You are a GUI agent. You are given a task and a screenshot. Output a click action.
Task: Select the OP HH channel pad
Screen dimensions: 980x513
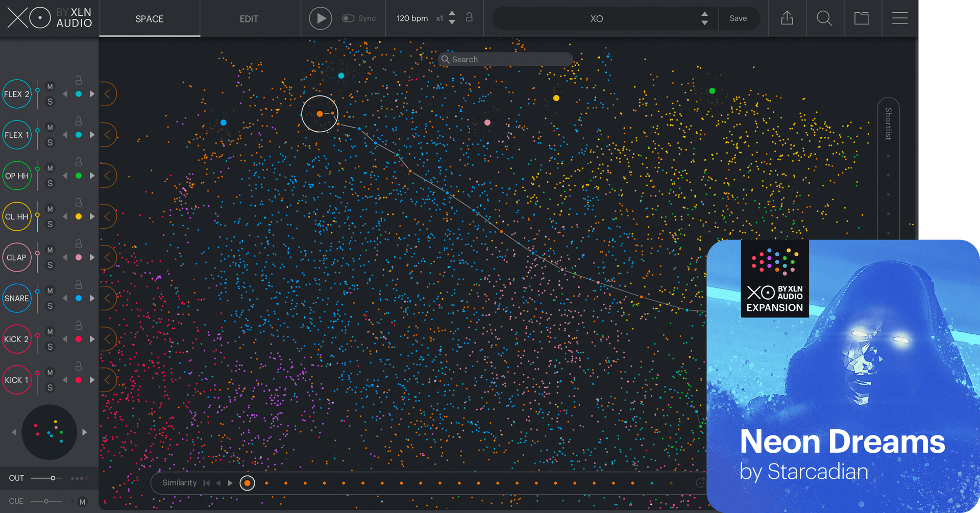tap(17, 176)
